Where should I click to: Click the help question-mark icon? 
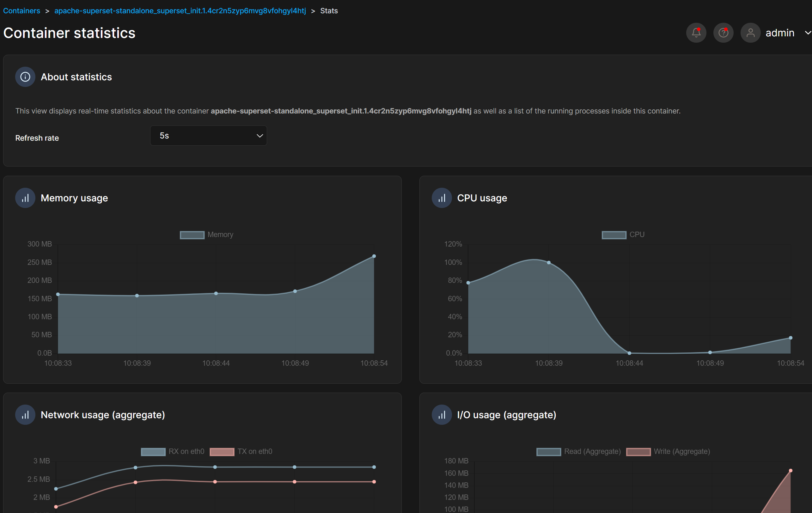point(723,33)
